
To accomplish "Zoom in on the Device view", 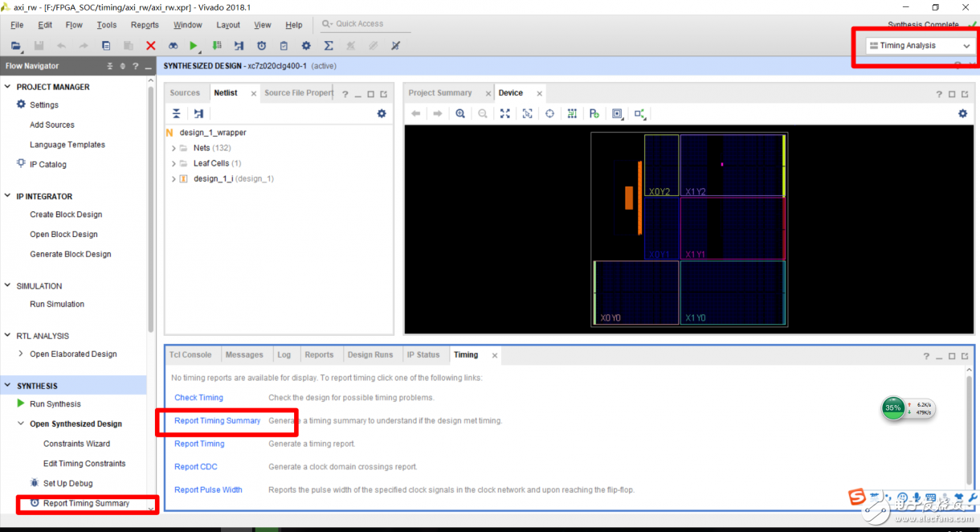I will point(460,114).
